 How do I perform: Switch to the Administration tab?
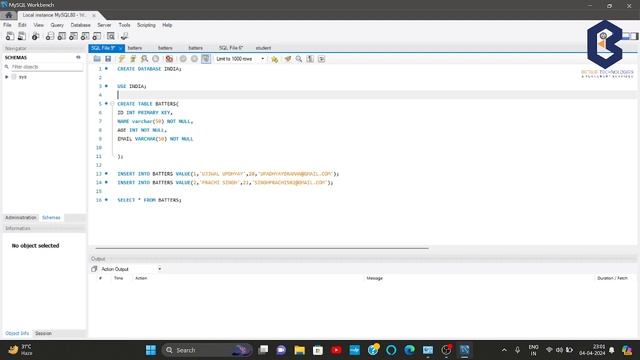pyautogui.click(x=21, y=218)
